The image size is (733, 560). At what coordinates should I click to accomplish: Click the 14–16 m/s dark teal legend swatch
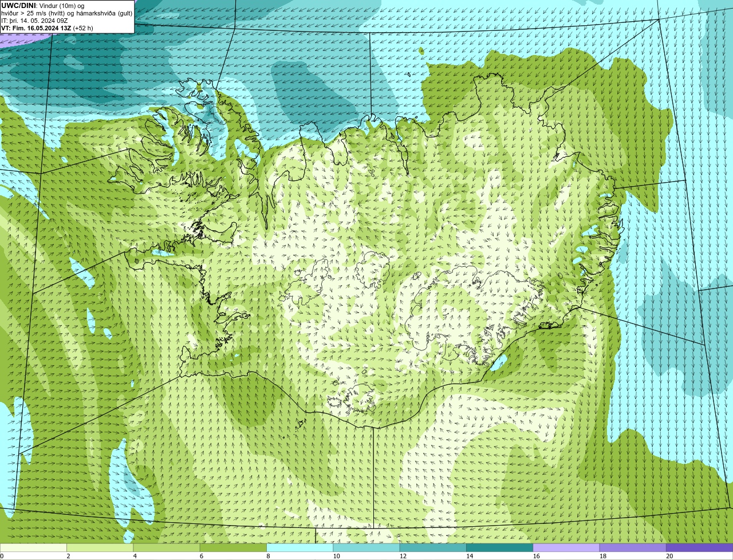[499, 547]
